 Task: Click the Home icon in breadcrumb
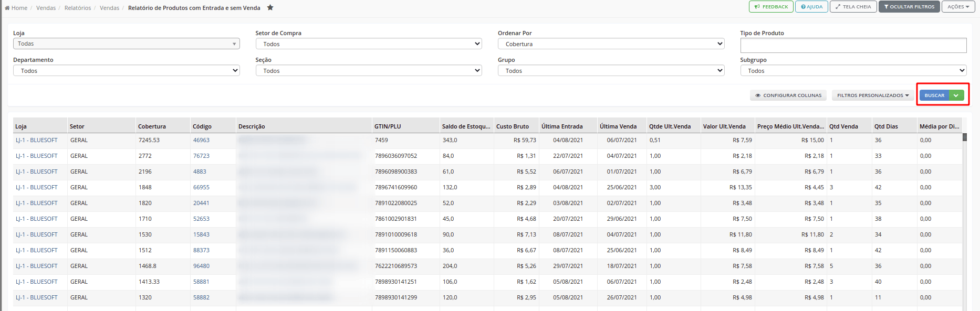pyautogui.click(x=7, y=8)
